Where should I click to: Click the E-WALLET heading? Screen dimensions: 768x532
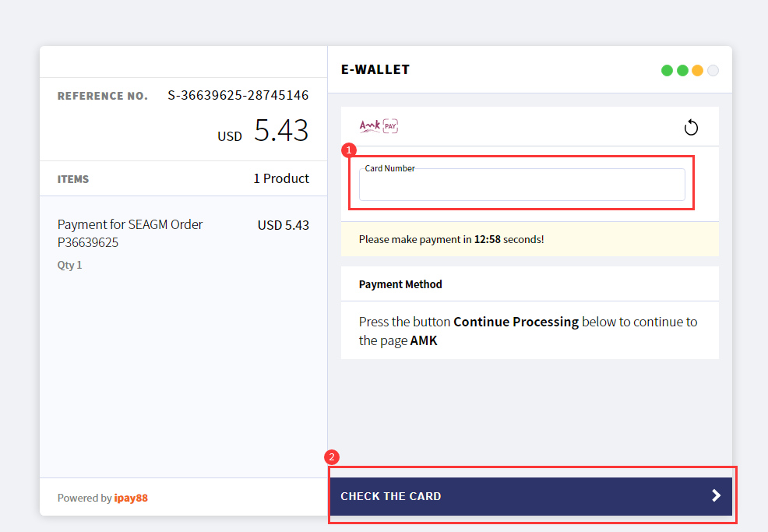(375, 69)
